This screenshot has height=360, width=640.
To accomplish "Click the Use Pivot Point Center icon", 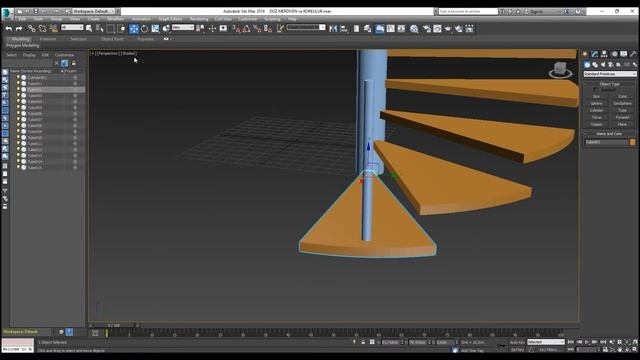I will click(200, 29).
